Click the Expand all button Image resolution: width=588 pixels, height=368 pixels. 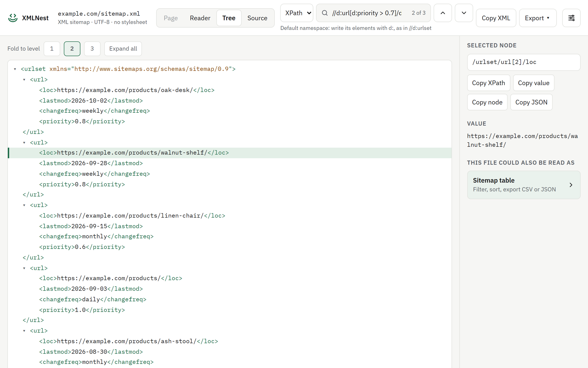[123, 49]
